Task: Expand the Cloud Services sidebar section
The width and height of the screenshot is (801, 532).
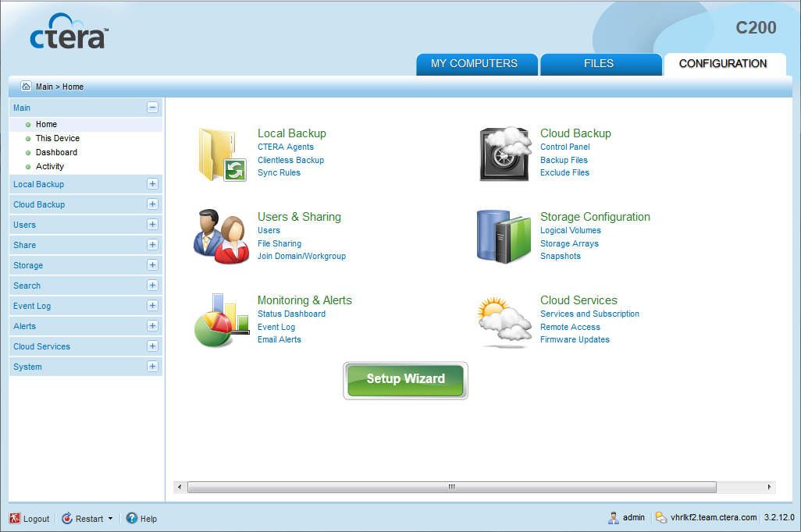Action: point(152,346)
